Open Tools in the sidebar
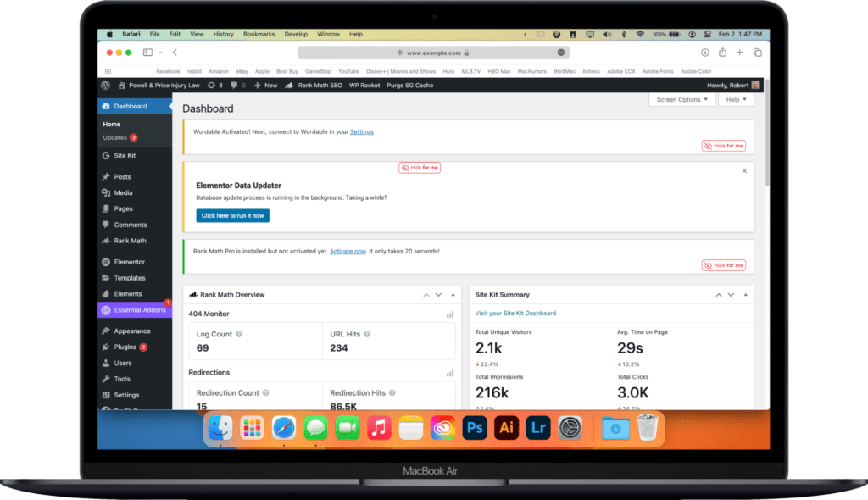868x500 pixels. pyautogui.click(x=135, y=380)
